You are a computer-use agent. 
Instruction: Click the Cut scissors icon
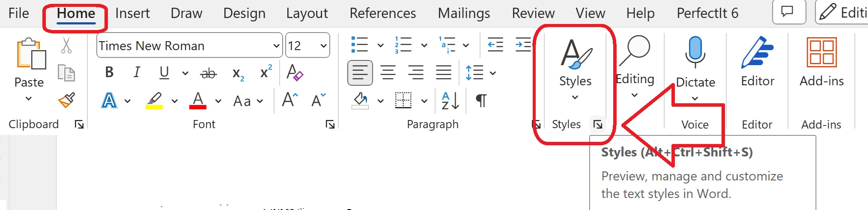pos(66,45)
